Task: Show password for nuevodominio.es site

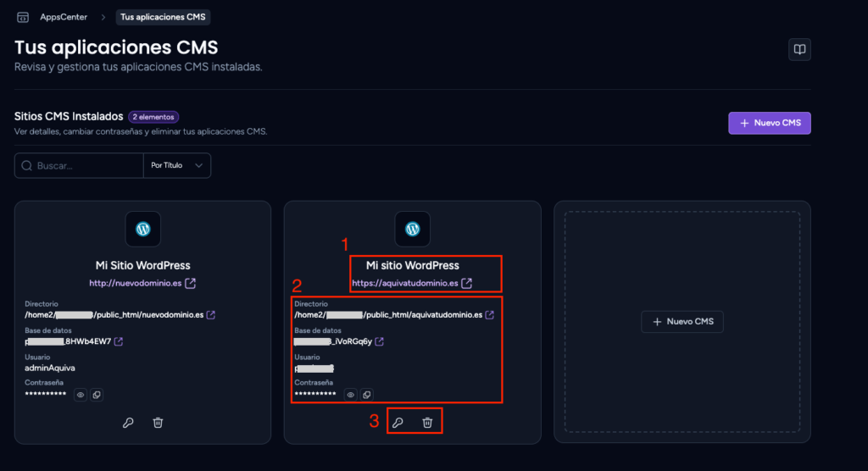Action: click(x=81, y=395)
